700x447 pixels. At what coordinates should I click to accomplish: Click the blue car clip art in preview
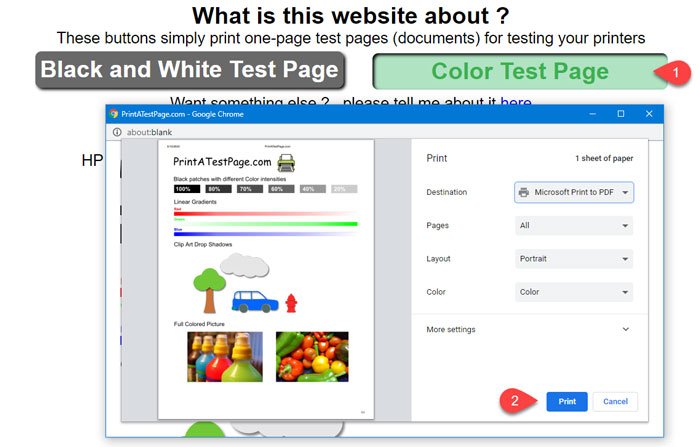(x=255, y=301)
